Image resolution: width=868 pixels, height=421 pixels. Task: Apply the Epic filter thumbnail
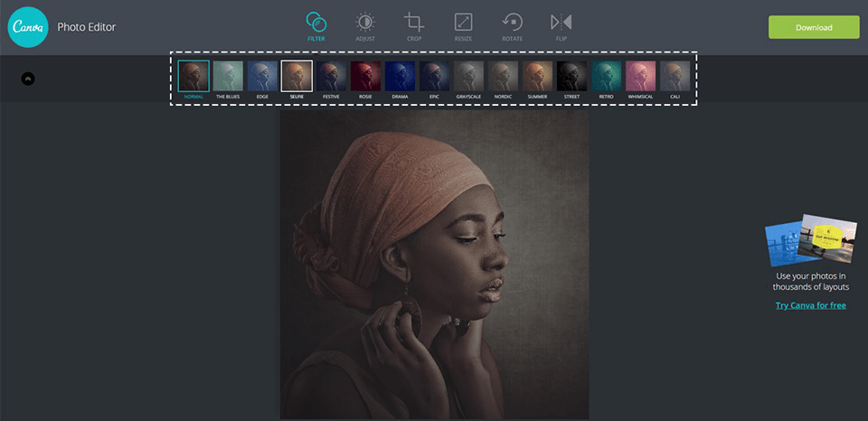(x=434, y=76)
